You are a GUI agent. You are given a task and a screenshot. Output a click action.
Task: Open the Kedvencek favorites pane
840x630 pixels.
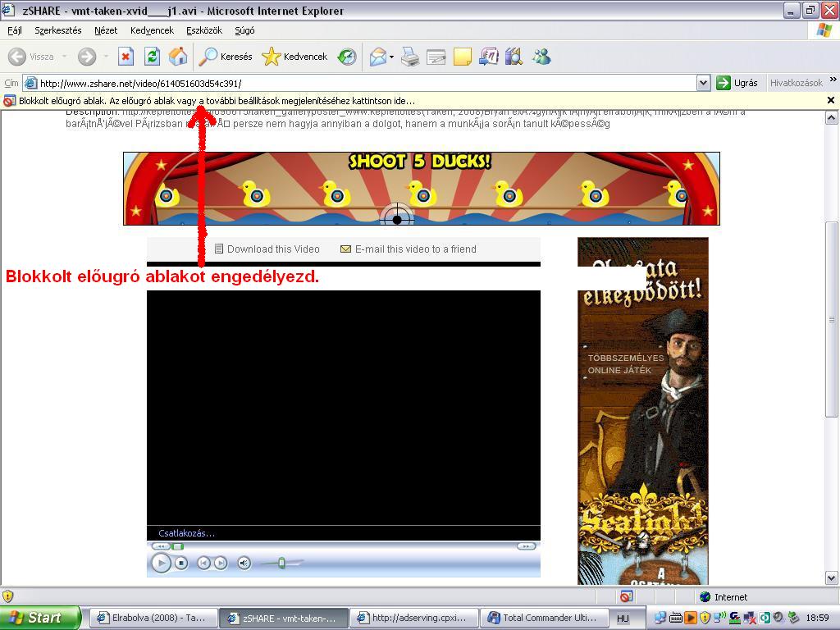(x=294, y=57)
